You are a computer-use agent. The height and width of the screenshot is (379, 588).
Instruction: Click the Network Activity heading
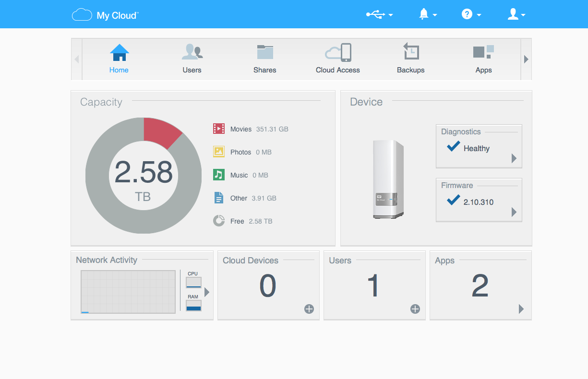(x=107, y=260)
